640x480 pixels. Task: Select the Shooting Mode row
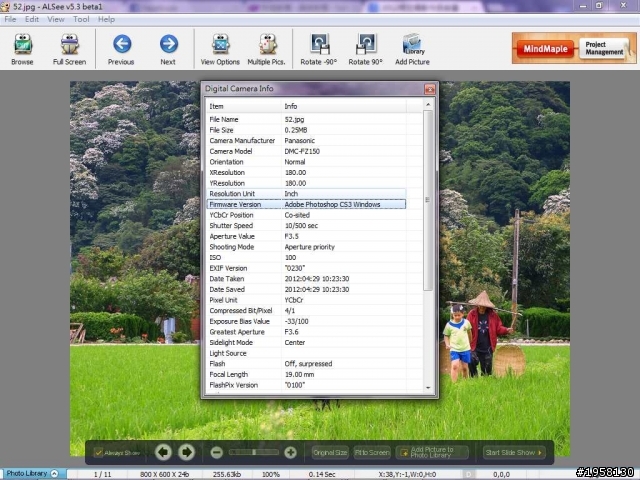click(x=306, y=247)
